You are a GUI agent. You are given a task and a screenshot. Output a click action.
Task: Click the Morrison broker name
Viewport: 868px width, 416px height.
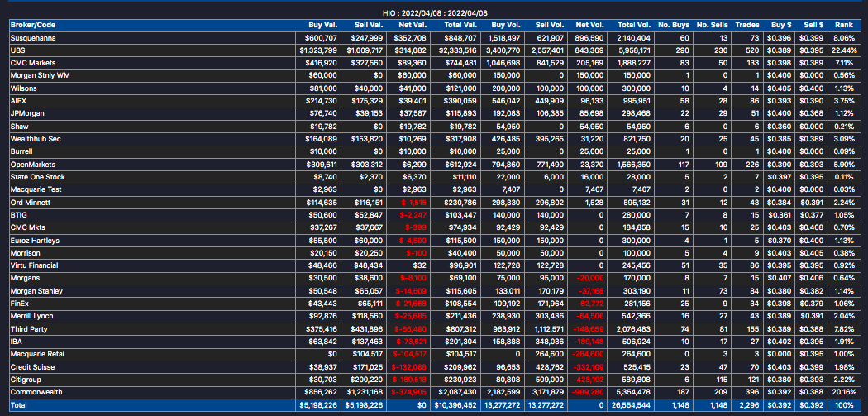click(26, 253)
